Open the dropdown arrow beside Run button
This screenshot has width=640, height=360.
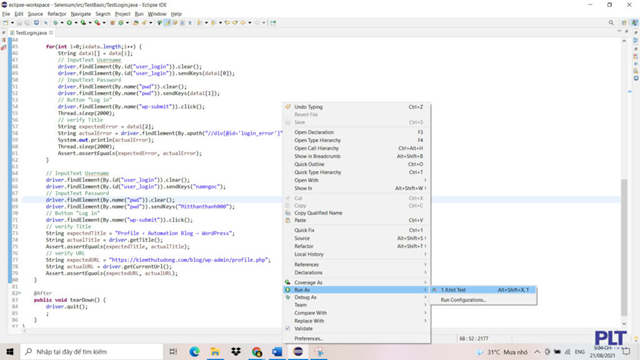(x=76, y=23)
